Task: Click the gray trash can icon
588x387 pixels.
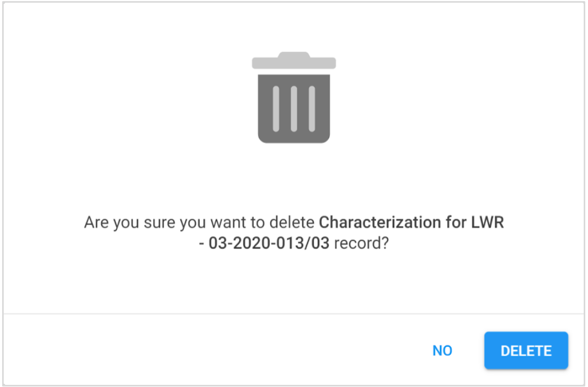Action: point(294,97)
